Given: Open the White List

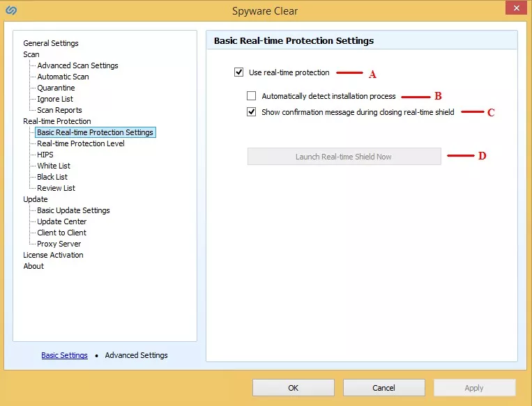Looking at the screenshot, I should click(x=54, y=166).
